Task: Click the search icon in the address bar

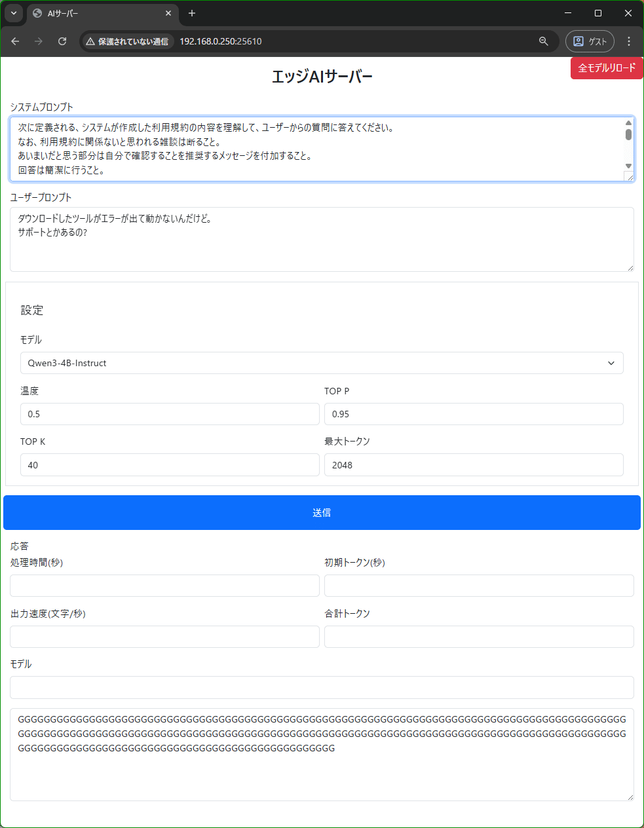Action: tap(543, 41)
